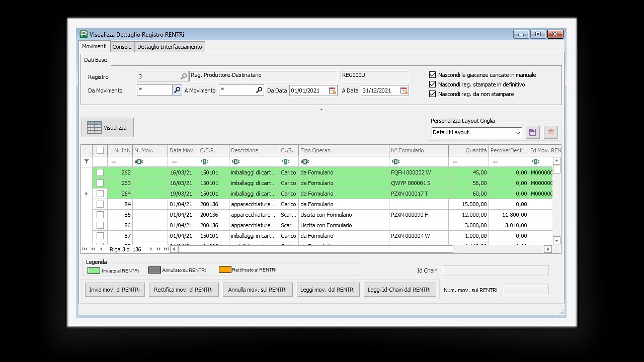This screenshot has width=644, height=362.
Task: Sort by the Data Mov. column header
Action: pyautogui.click(x=183, y=150)
